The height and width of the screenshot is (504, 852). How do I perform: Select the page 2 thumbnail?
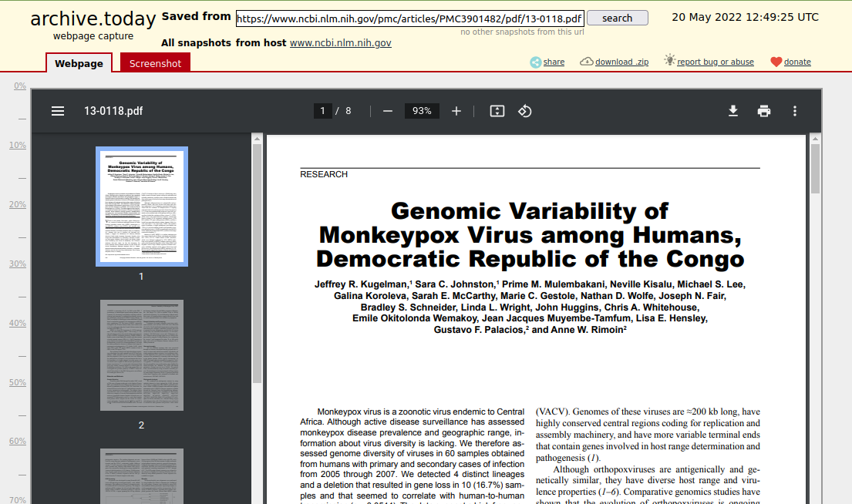[x=142, y=355]
